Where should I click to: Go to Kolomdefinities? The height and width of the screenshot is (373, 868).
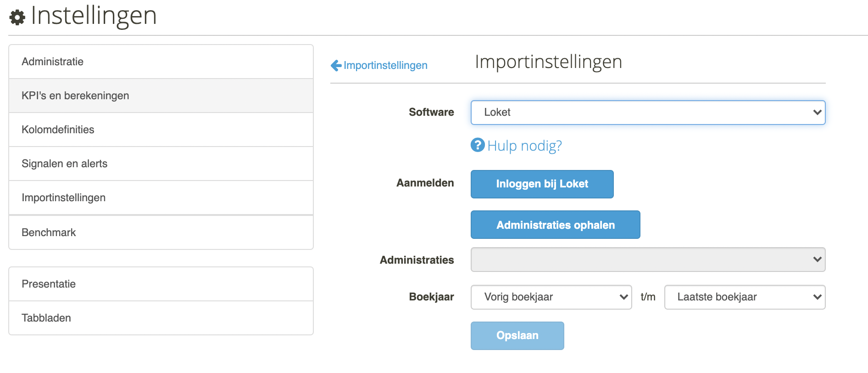[x=161, y=130]
